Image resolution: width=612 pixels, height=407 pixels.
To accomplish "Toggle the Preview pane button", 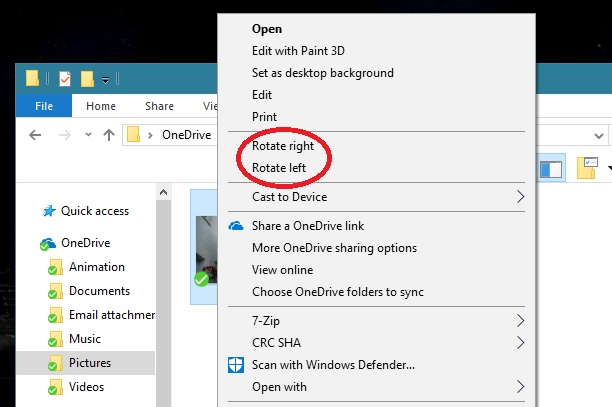I will pos(551,169).
